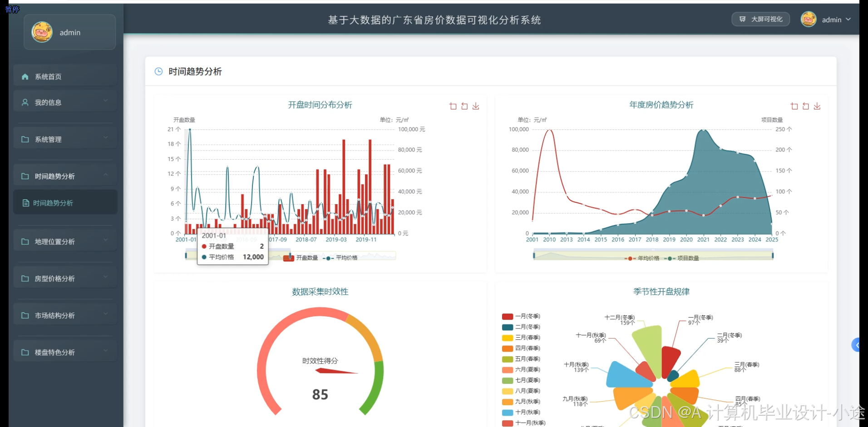The width and height of the screenshot is (868, 427).
Task: Click the home icon beside 系统首页
Action: pos(25,77)
